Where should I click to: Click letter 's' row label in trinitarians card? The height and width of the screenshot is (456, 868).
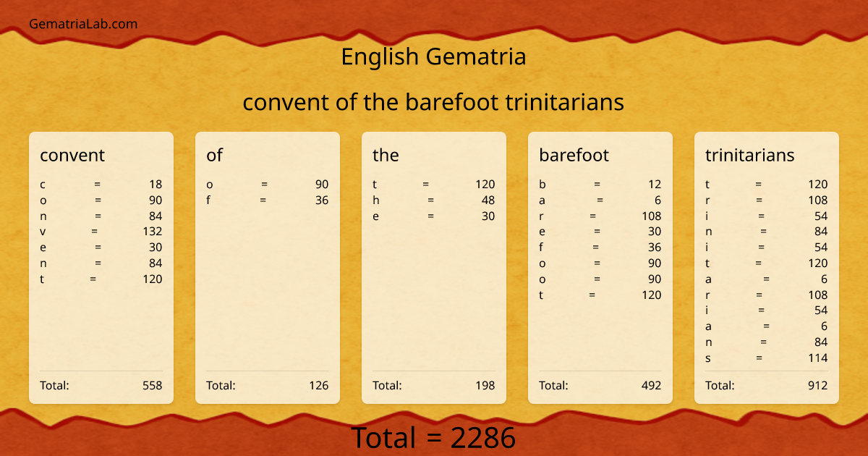(708, 358)
